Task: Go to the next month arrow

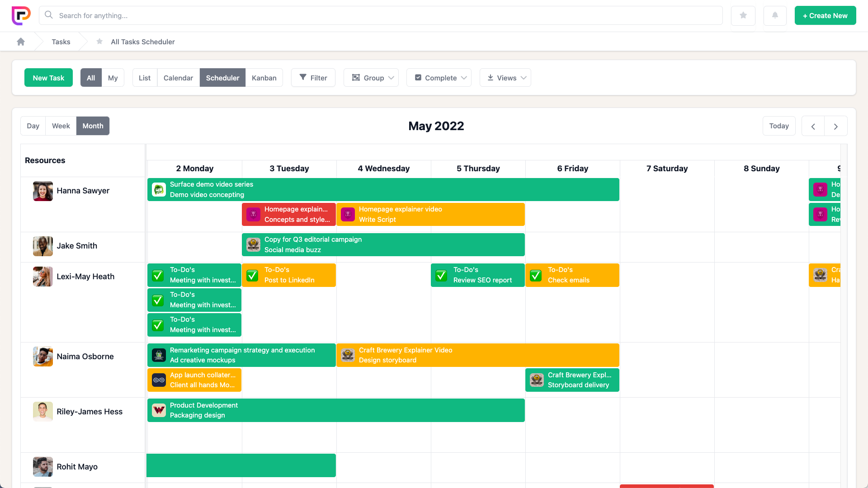Action: click(x=835, y=126)
